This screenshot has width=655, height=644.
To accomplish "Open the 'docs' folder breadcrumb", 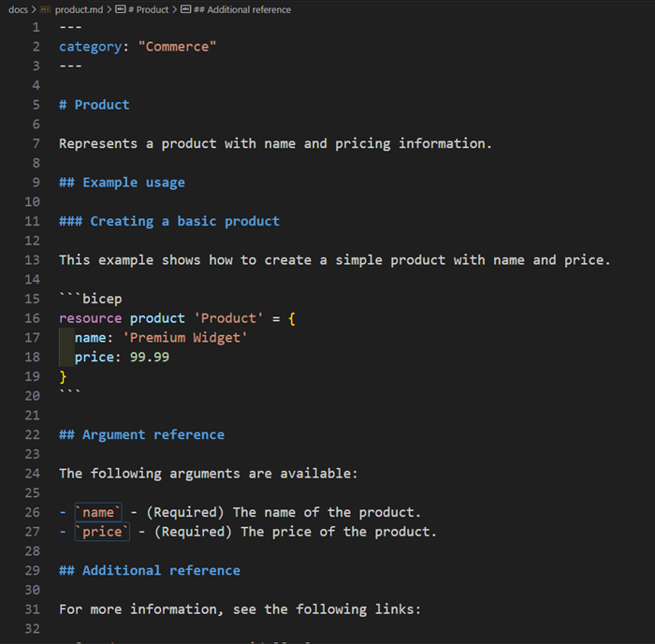I will pyautogui.click(x=17, y=9).
